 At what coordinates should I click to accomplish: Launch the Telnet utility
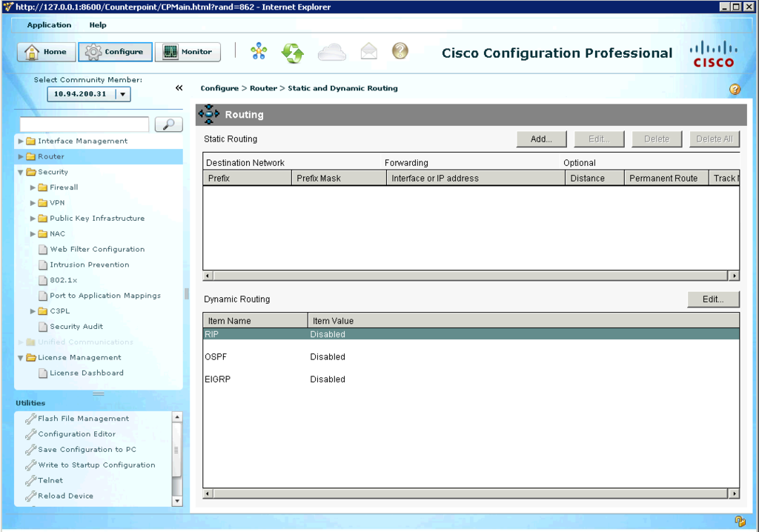coord(50,480)
